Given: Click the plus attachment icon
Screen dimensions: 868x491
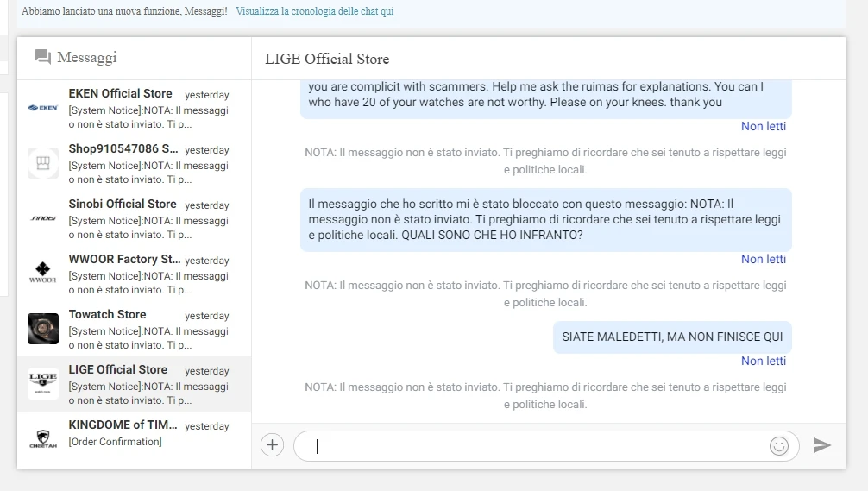Looking at the screenshot, I should click(272, 445).
